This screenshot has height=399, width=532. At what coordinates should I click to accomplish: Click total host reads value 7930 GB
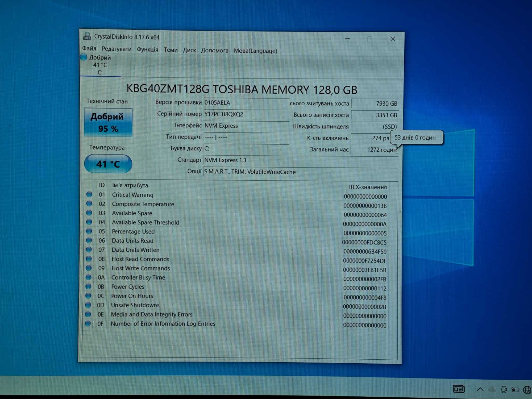(375, 103)
